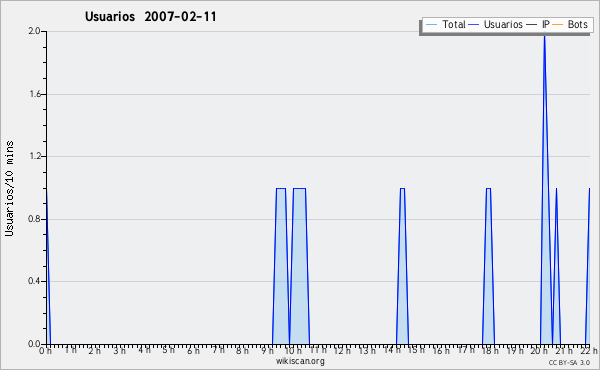Click the Usuarios legend entry

(496, 24)
